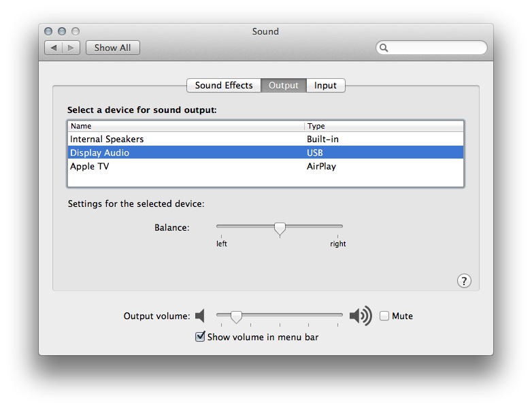Switch to the Input tab
532x409 pixels.
(325, 85)
